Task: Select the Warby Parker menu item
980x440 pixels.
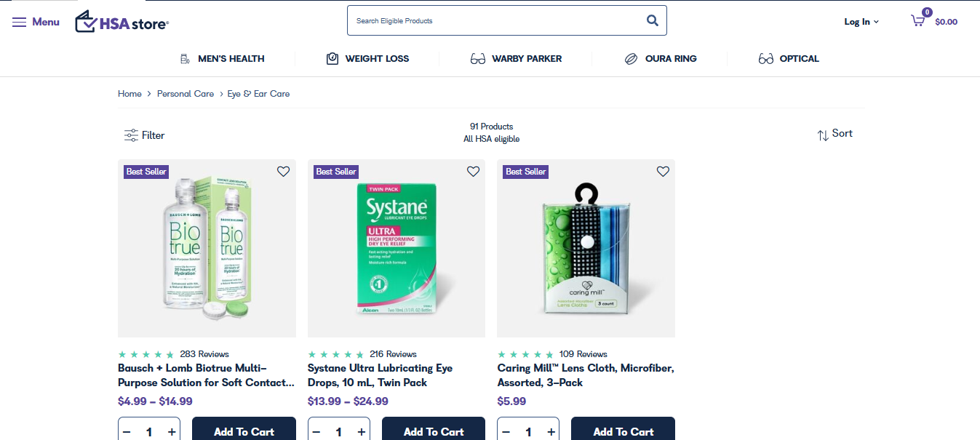Action: pos(516,59)
